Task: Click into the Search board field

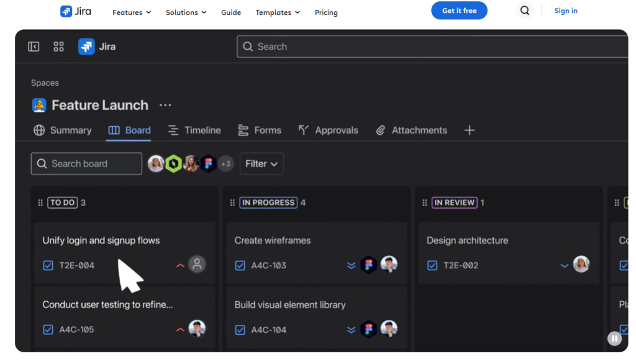Action: point(86,163)
